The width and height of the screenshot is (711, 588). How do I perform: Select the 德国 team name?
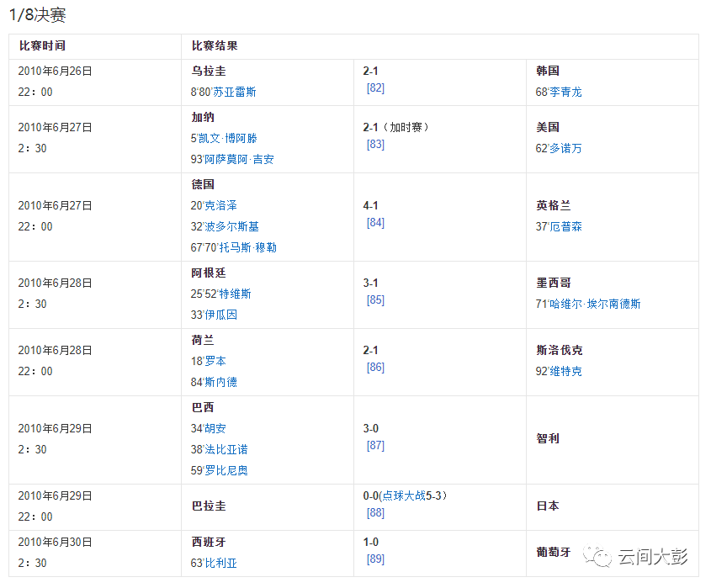(x=203, y=184)
